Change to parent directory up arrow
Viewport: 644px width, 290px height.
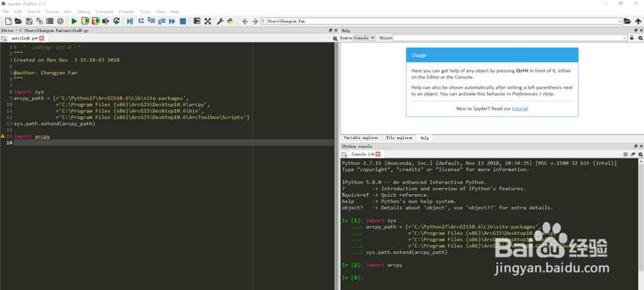click(638, 21)
